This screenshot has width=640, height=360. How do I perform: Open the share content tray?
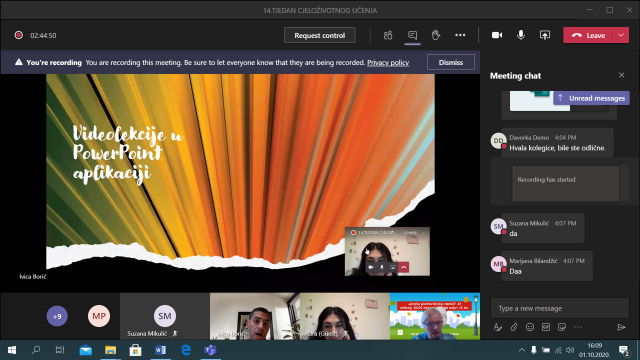545,35
